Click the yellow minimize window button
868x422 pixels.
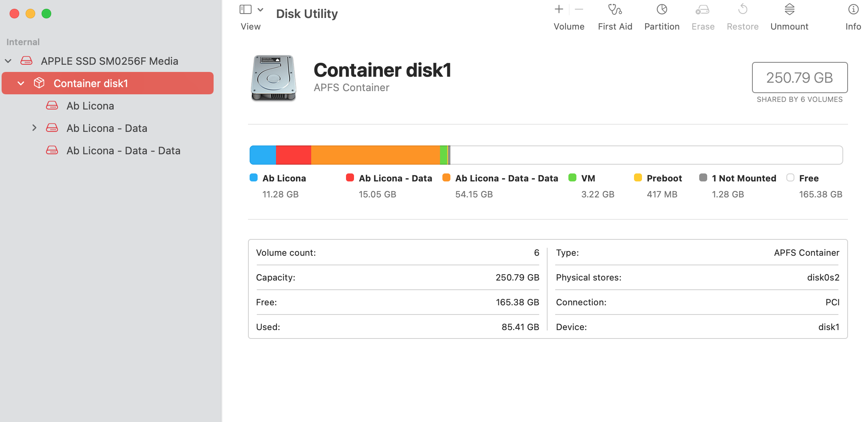30,14
